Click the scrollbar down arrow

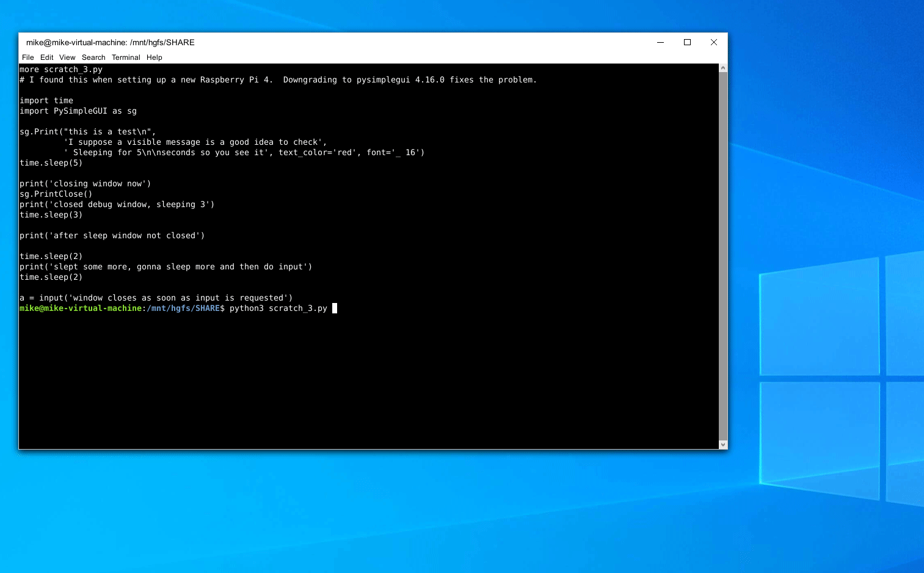(722, 444)
